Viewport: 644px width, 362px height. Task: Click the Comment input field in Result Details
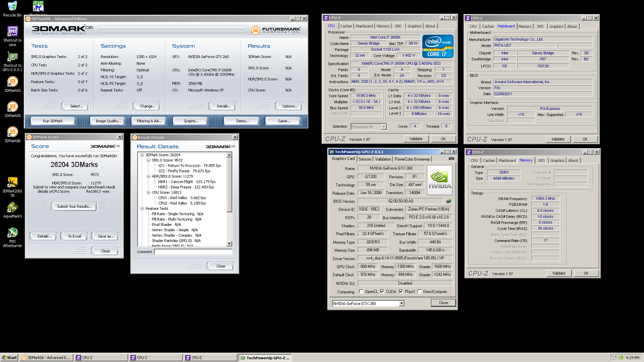click(193, 252)
